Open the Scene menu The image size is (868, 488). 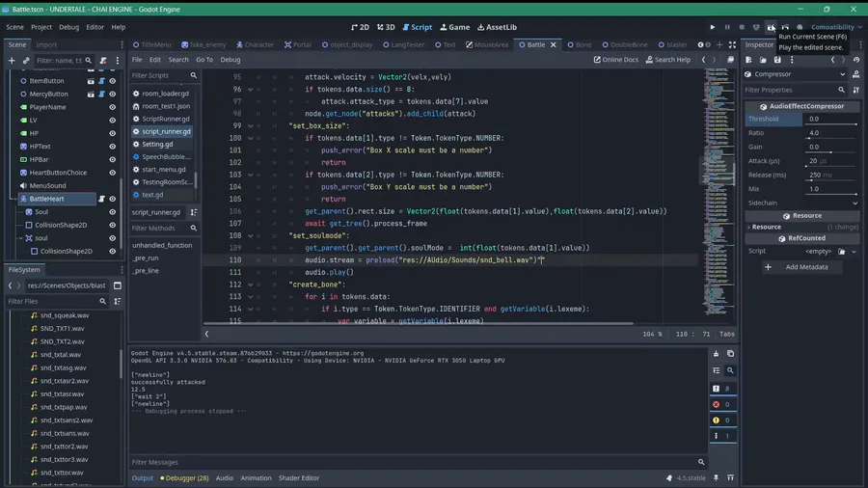click(14, 27)
